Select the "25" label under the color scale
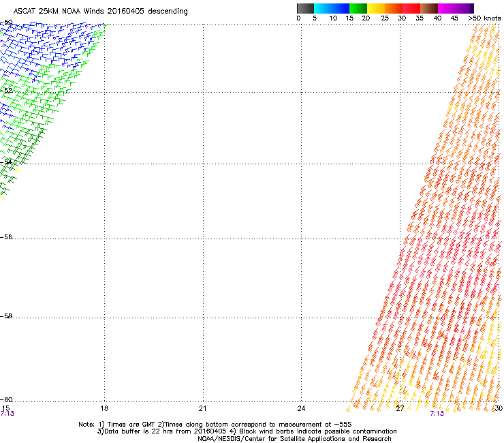Viewport: 504px width, 443px height. [x=385, y=18]
